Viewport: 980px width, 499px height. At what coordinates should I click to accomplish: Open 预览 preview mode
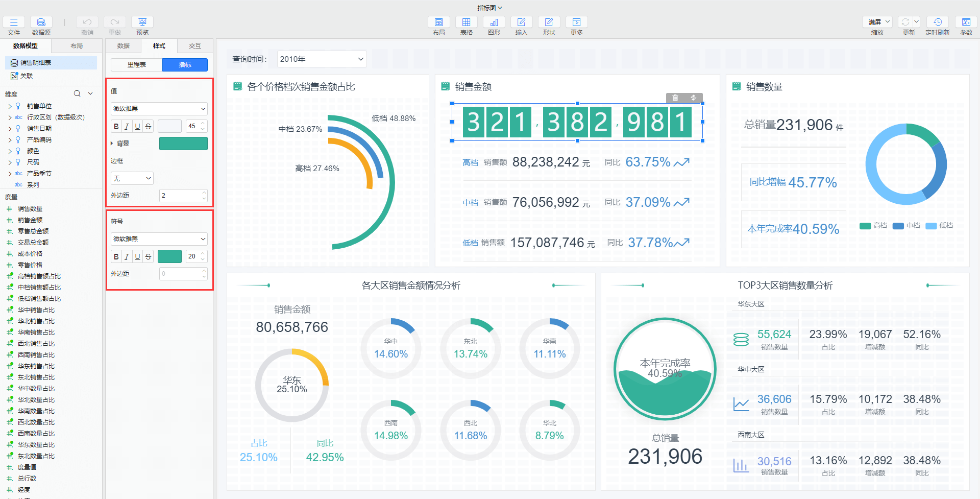point(142,22)
